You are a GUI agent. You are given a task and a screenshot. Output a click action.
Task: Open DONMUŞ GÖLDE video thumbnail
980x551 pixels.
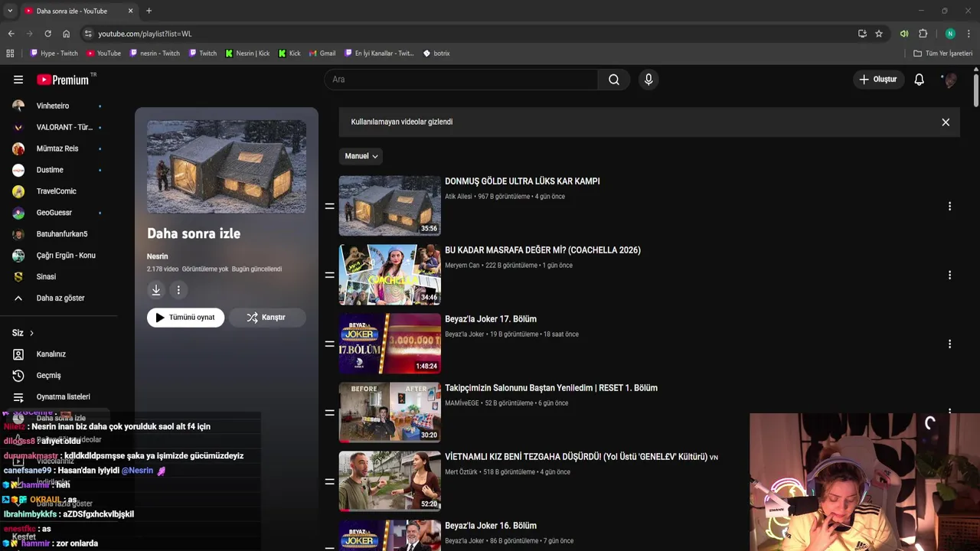tap(390, 206)
